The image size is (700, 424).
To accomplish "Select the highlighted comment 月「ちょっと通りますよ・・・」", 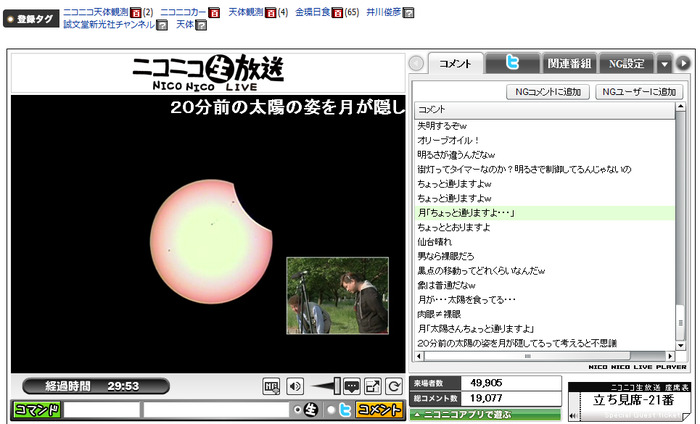I will [x=545, y=213].
